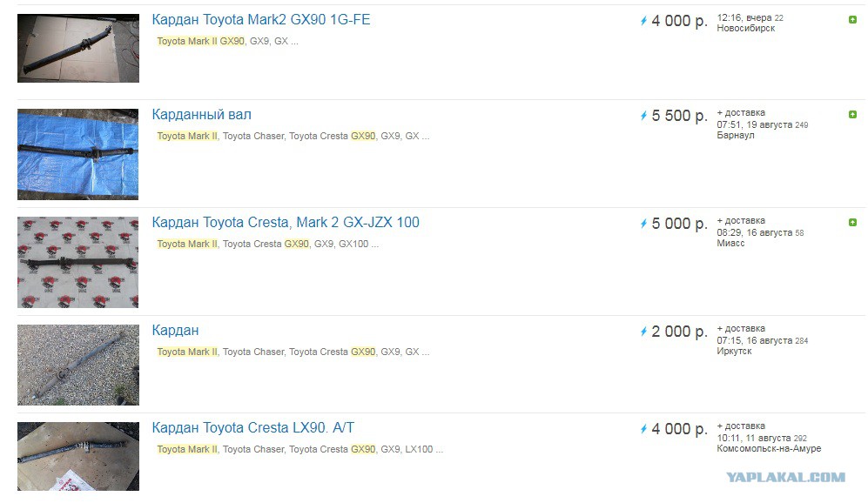Open Кардан Toyota Cresta LX90. A/T listing
The width and height of the screenshot is (868, 503).
(x=253, y=428)
